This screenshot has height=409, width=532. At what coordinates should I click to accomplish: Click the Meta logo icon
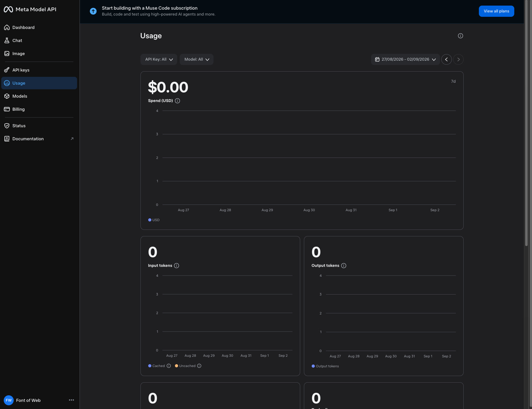[x=8, y=9]
